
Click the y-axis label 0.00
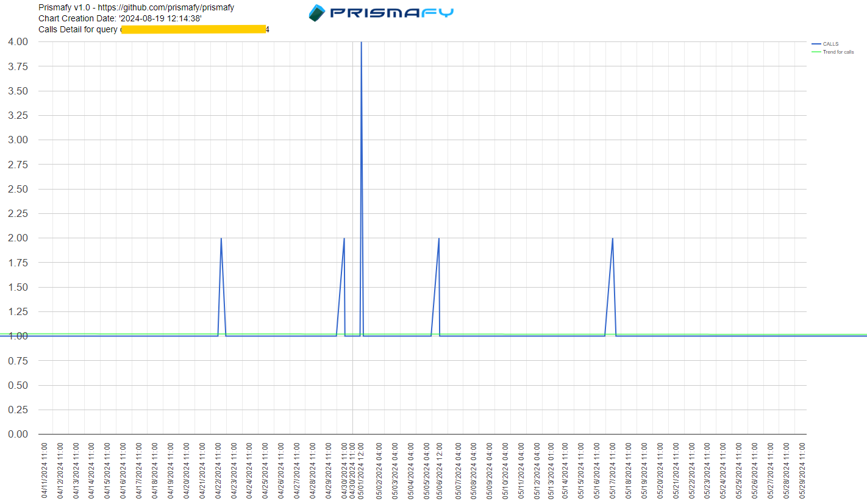[18, 435]
